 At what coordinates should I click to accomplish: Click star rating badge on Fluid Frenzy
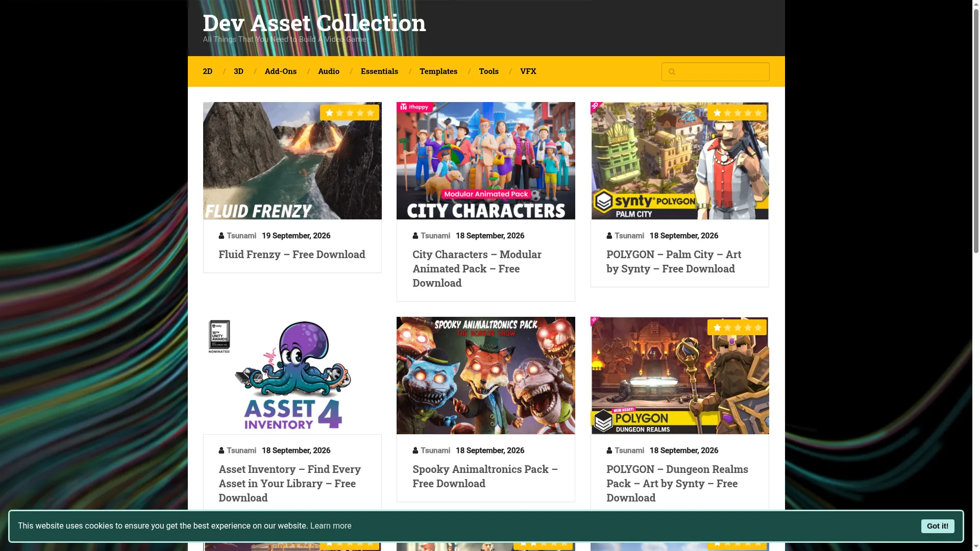click(x=350, y=113)
